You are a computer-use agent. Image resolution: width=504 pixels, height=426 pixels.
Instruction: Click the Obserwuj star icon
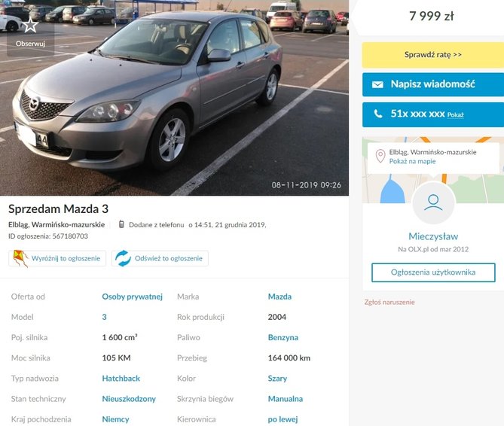[30, 25]
